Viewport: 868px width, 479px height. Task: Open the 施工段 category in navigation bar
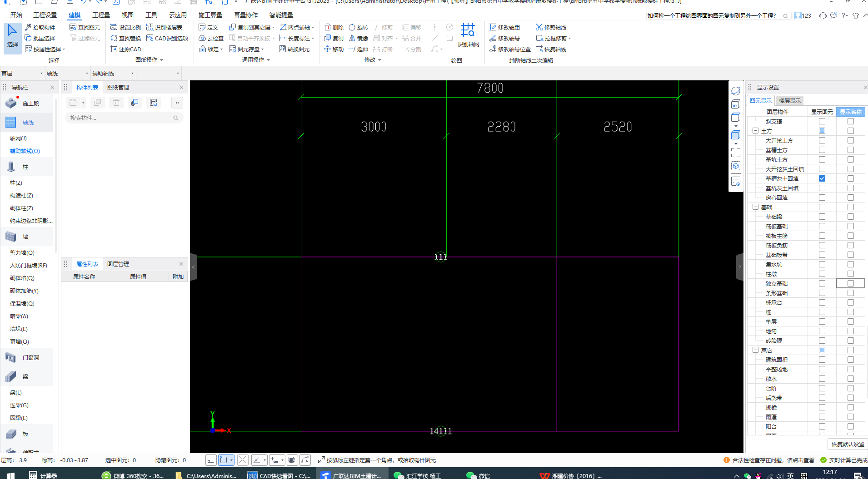[27, 103]
